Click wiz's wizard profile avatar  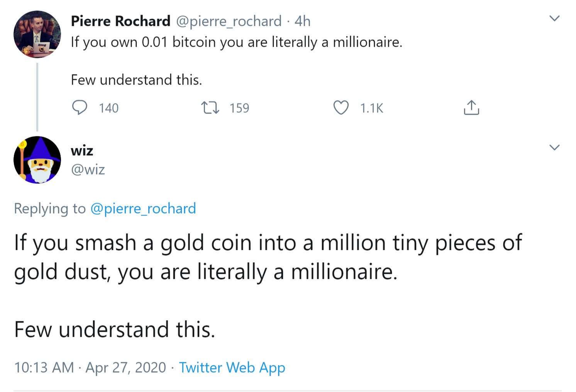coord(37,160)
